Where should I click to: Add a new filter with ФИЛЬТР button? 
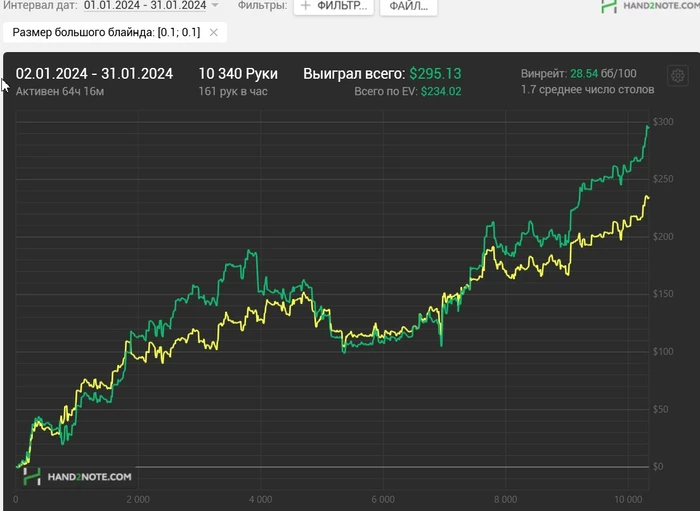point(333,6)
